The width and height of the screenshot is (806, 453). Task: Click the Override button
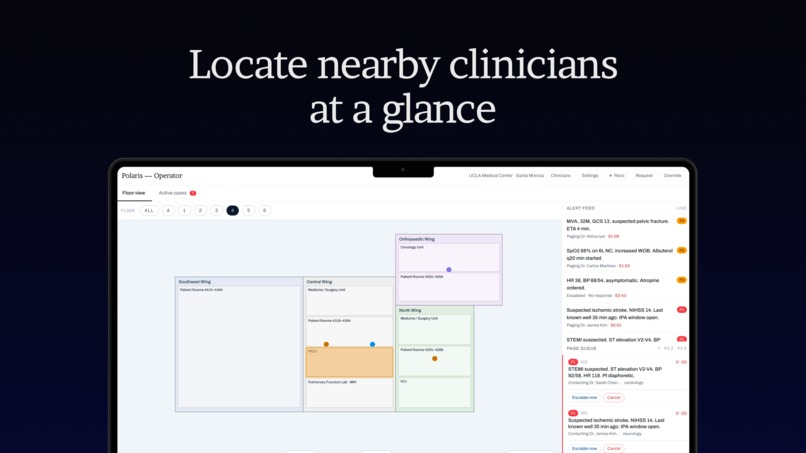[x=672, y=176]
